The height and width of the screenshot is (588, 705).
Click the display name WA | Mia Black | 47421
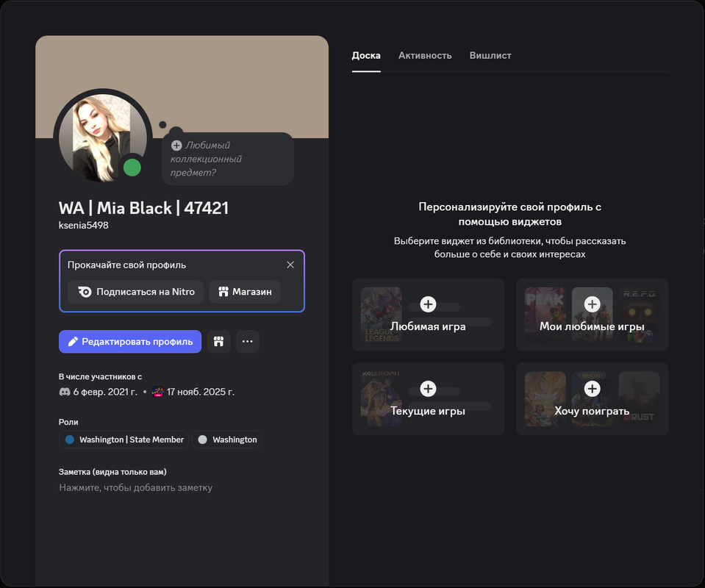[x=143, y=208]
